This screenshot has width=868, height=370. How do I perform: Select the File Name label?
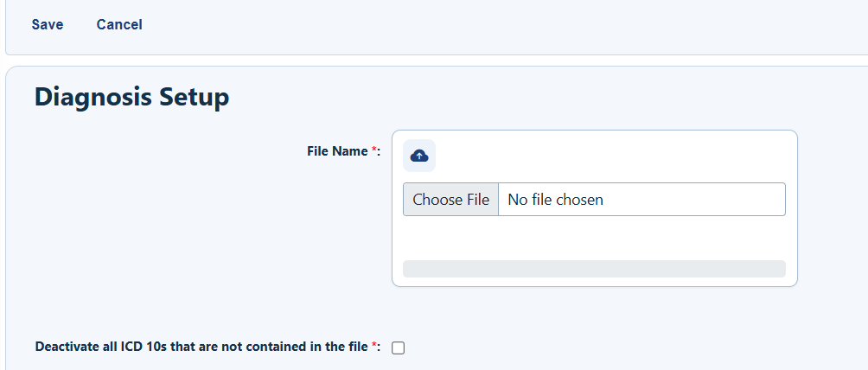[x=338, y=151]
